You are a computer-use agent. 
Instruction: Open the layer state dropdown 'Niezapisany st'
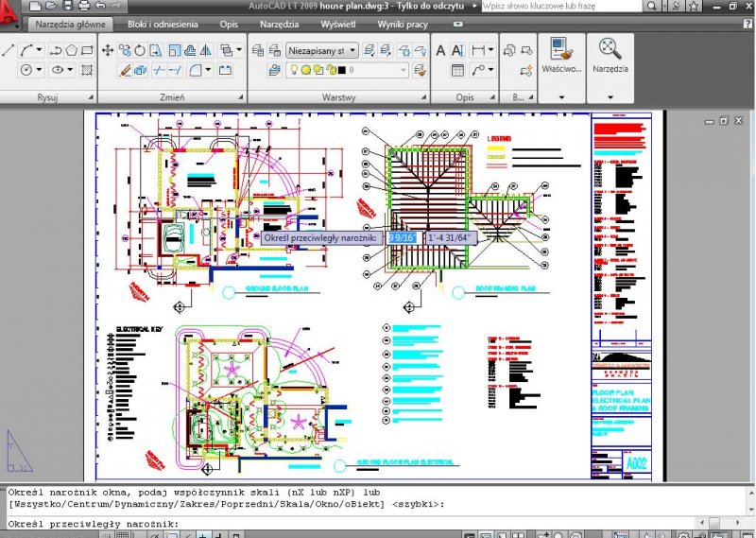pyautogui.click(x=321, y=50)
